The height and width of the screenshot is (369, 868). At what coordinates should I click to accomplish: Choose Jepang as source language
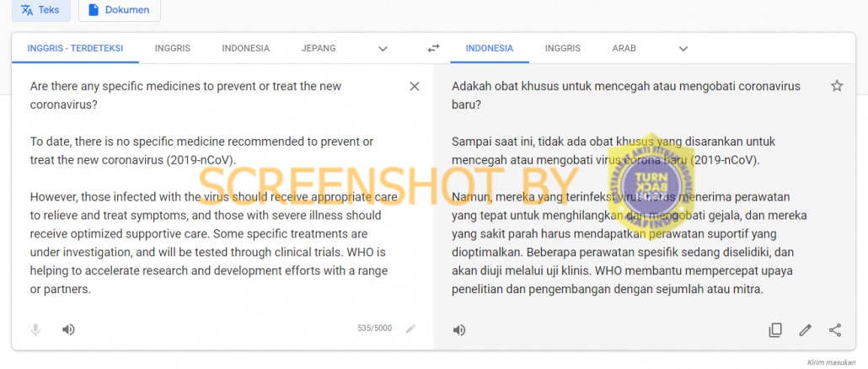click(319, 48)
